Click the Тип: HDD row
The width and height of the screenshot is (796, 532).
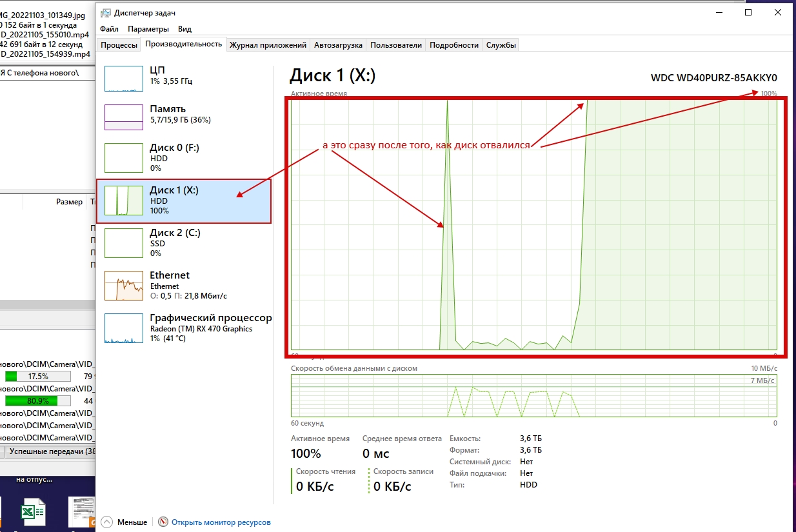click(493, 485)
